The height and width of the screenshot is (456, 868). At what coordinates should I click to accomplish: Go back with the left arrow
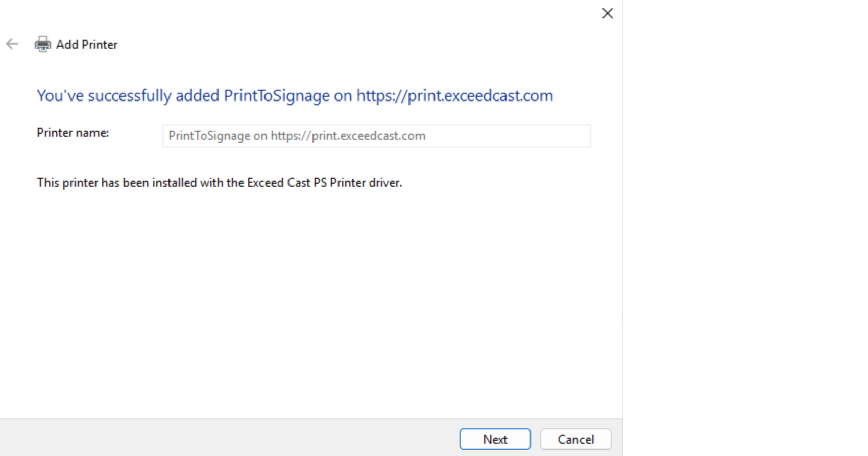[12, 44]
